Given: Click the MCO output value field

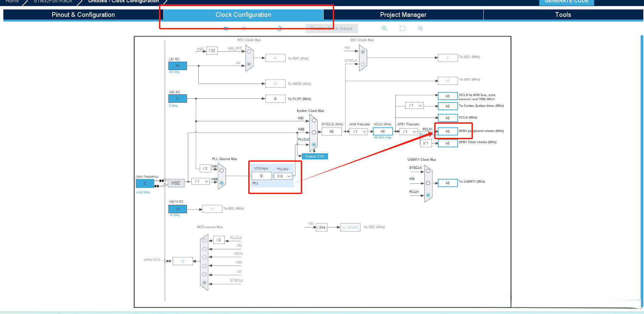Looking at the screenshot, I should [x=183, y=261].
